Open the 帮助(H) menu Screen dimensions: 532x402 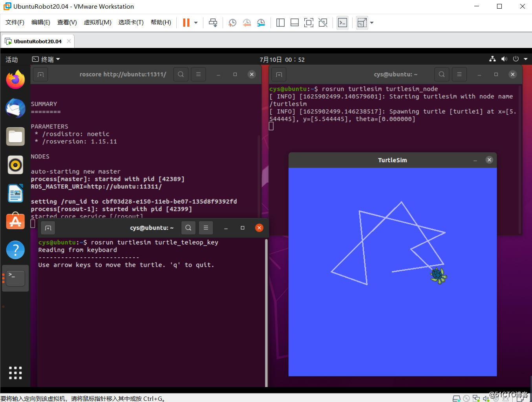161,22
